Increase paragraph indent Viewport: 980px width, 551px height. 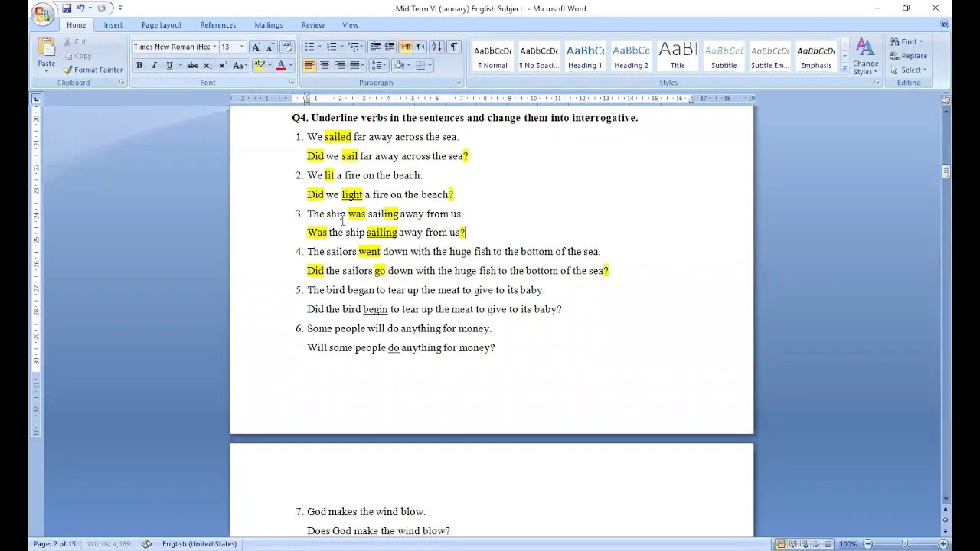tap(390, 47)
